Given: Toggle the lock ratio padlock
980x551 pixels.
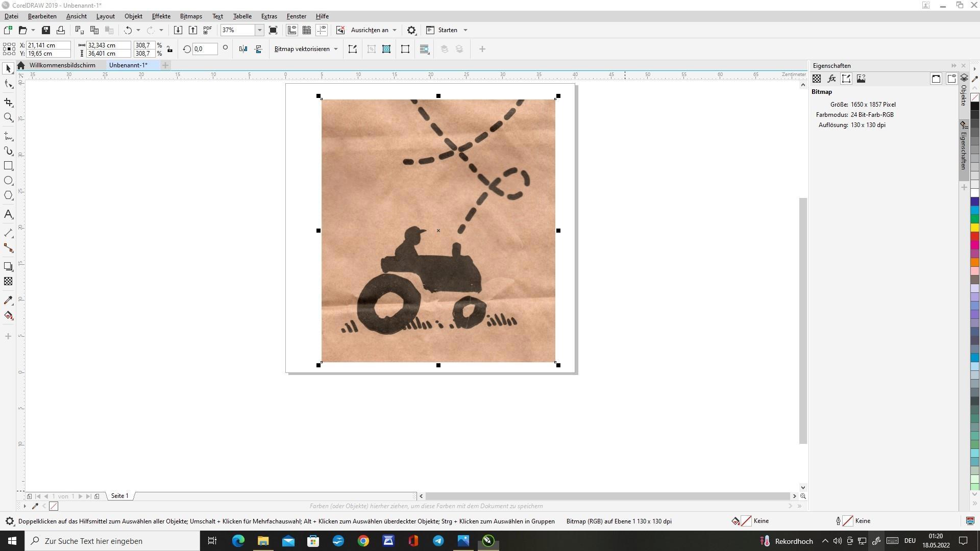Looking at the screenshot, I should pos(169,49).
